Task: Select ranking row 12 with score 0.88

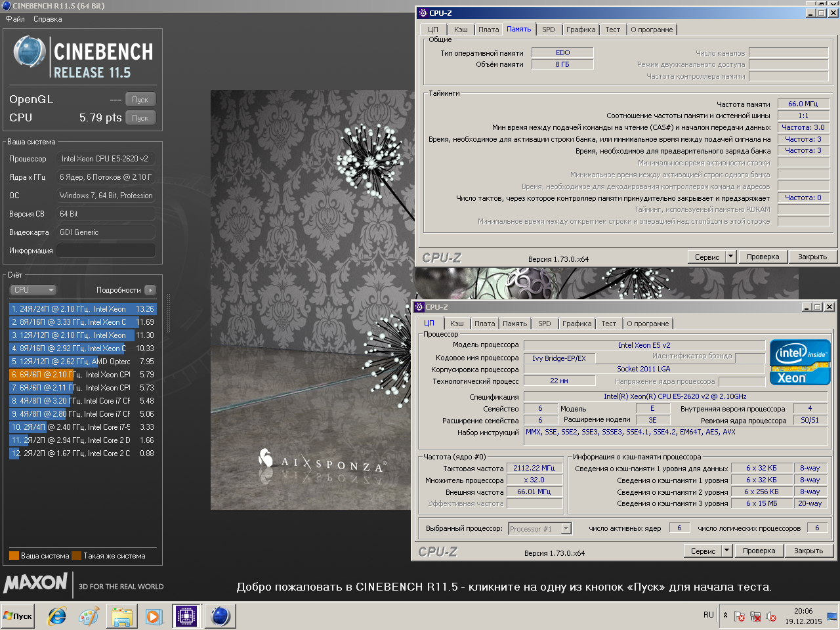Action: 83,453
